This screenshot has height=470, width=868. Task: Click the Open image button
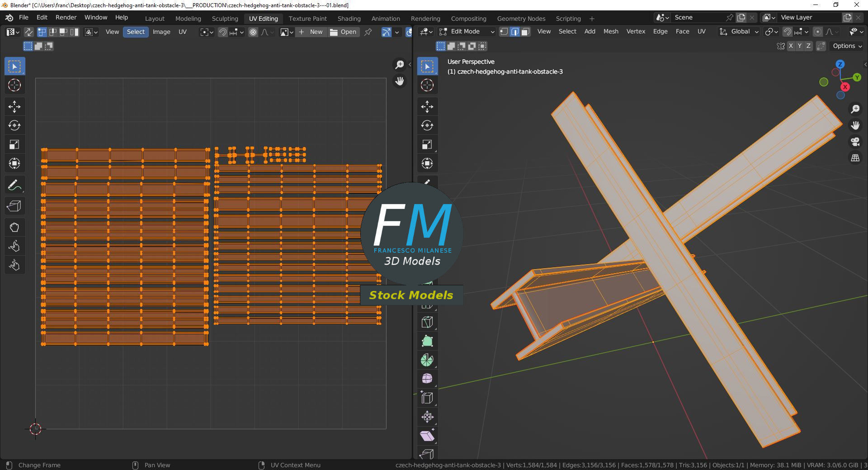(343, 32)
